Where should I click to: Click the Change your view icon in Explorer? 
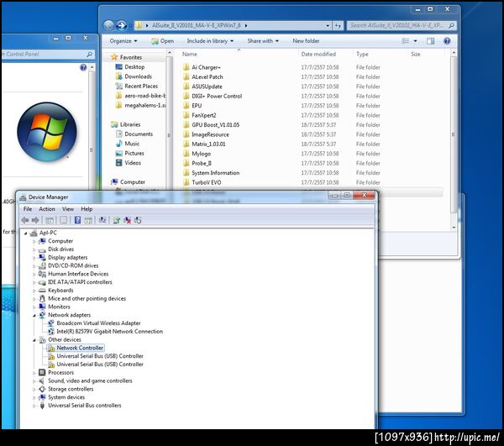click(x=406, y=41)
